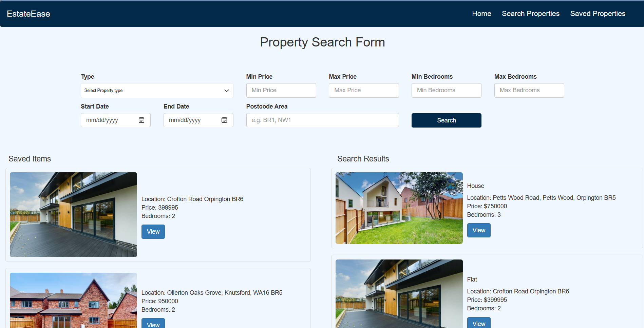Go to the Home menu item
The image size is (644, 328).
[x=481, y=14]
